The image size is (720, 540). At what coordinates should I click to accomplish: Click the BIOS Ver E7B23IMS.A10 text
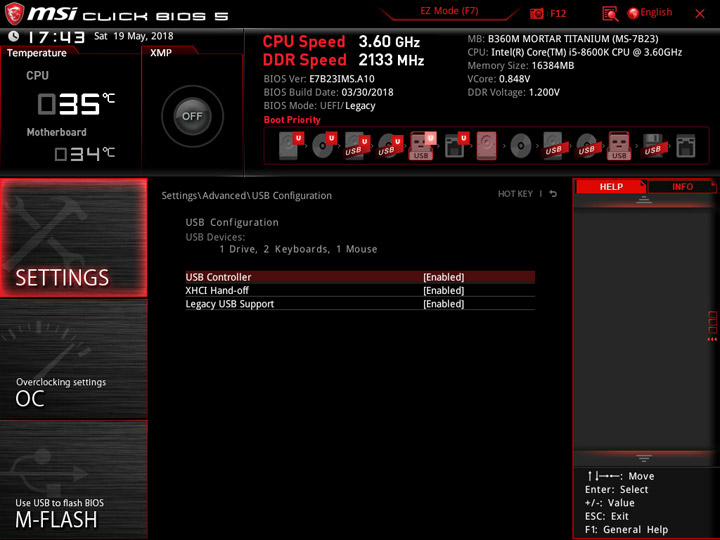319,79
